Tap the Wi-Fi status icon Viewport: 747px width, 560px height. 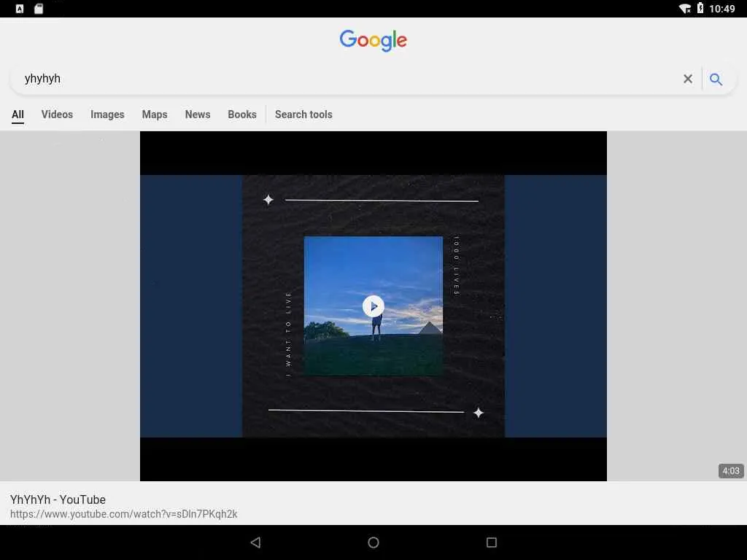click(x=685, y=9)
